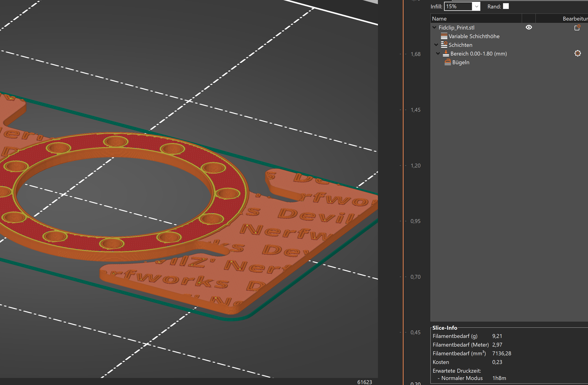Toggle the Bügeln tree entry
This screenshot has width=588, height=385.
tap(461, 62)
